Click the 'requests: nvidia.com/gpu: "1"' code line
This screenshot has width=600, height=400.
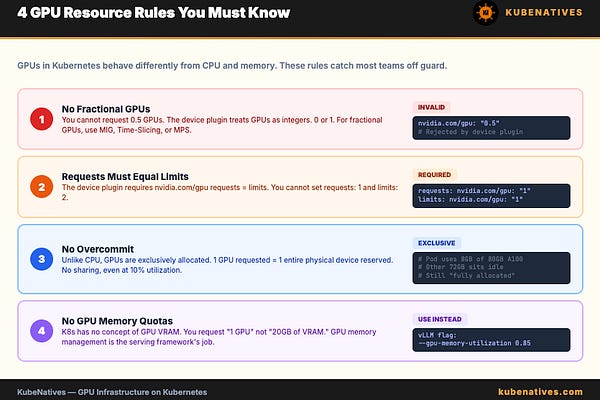pos(474,191)
